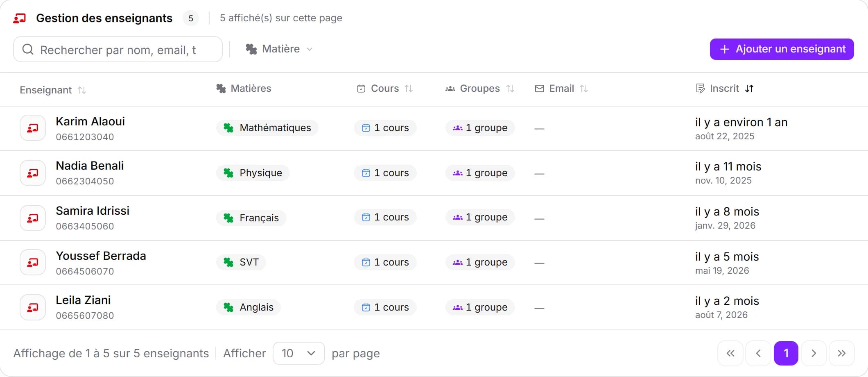Image resolution: width=868 pixels, height=377 pixels.
Task: Go to the next page
Action: 814,353
